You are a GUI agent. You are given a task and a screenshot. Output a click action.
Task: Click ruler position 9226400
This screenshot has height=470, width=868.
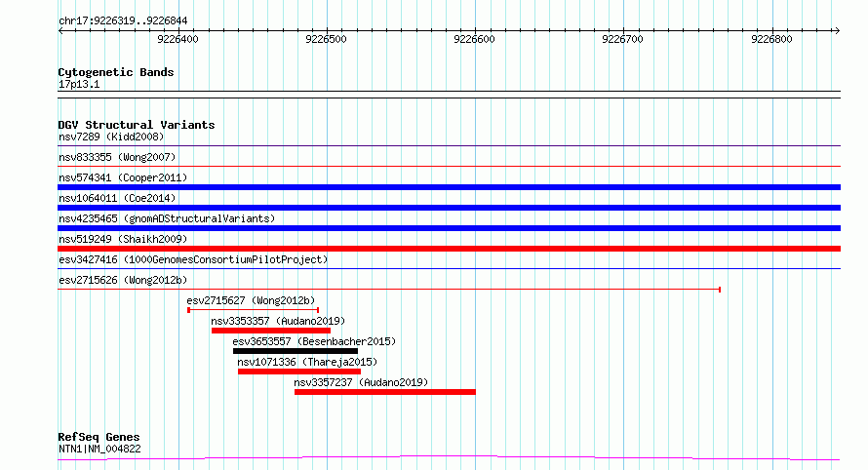(178, 39)
